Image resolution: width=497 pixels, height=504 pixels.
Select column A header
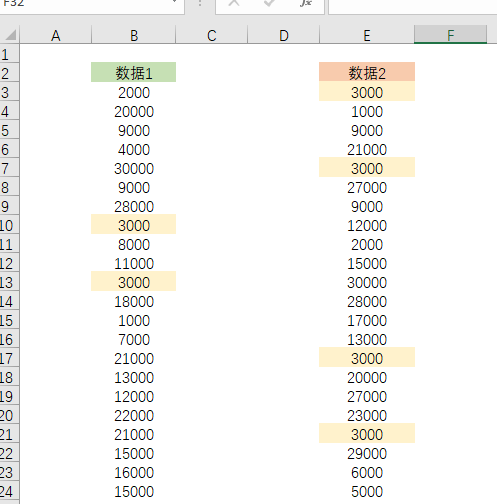click(x=56, y=35)
